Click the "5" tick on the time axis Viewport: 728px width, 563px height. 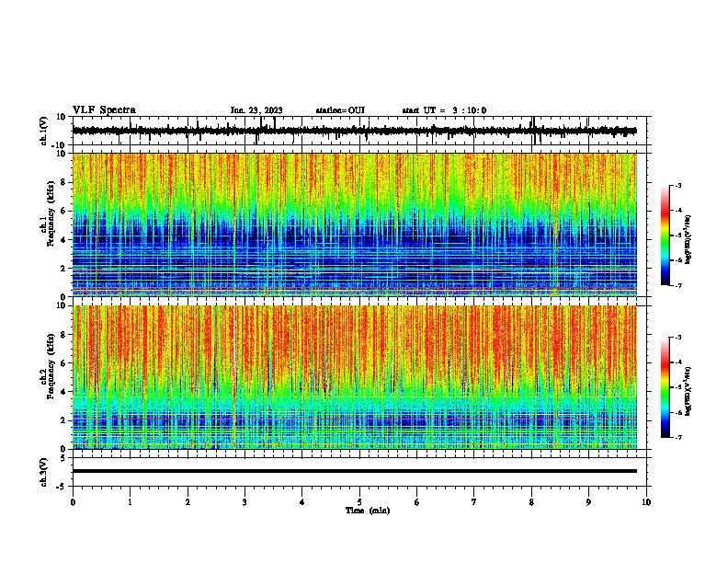click(x=359, y=502)
